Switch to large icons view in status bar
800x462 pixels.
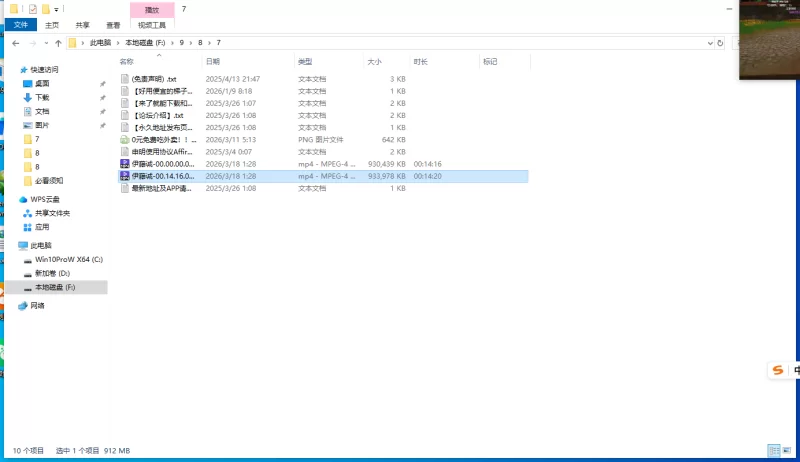pyautogui.click(x=786, y=451)
